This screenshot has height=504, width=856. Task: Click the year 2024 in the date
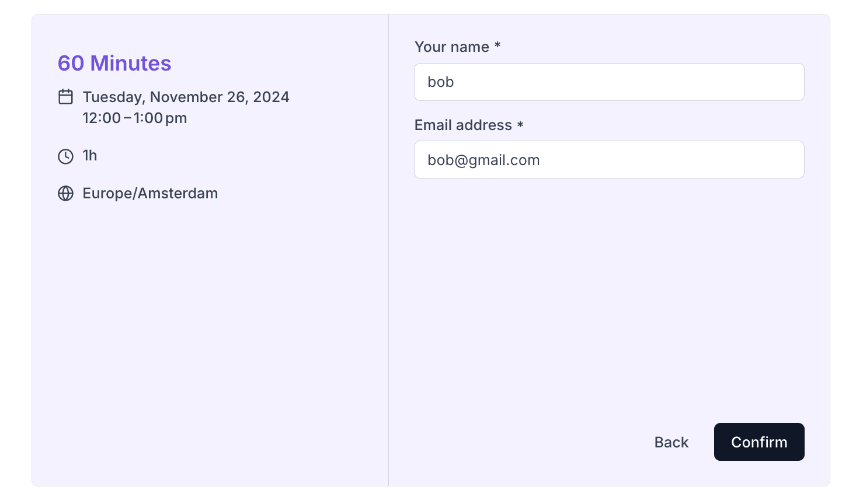[271, 97]
